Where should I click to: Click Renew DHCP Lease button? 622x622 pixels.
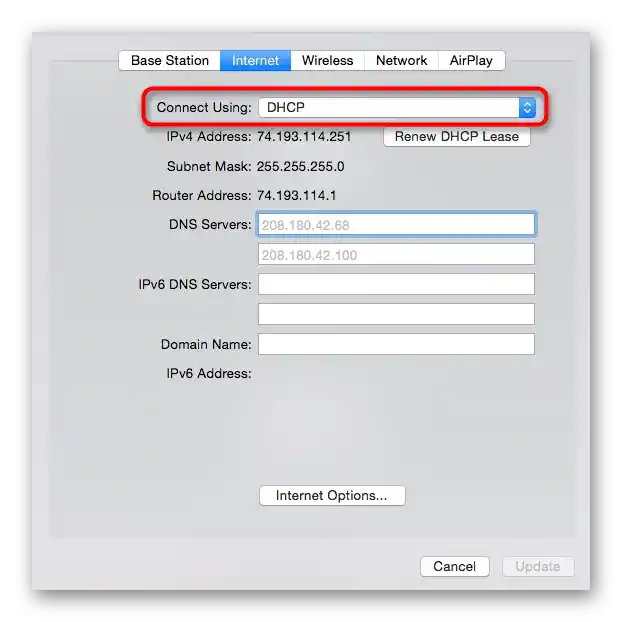(457, 137)
